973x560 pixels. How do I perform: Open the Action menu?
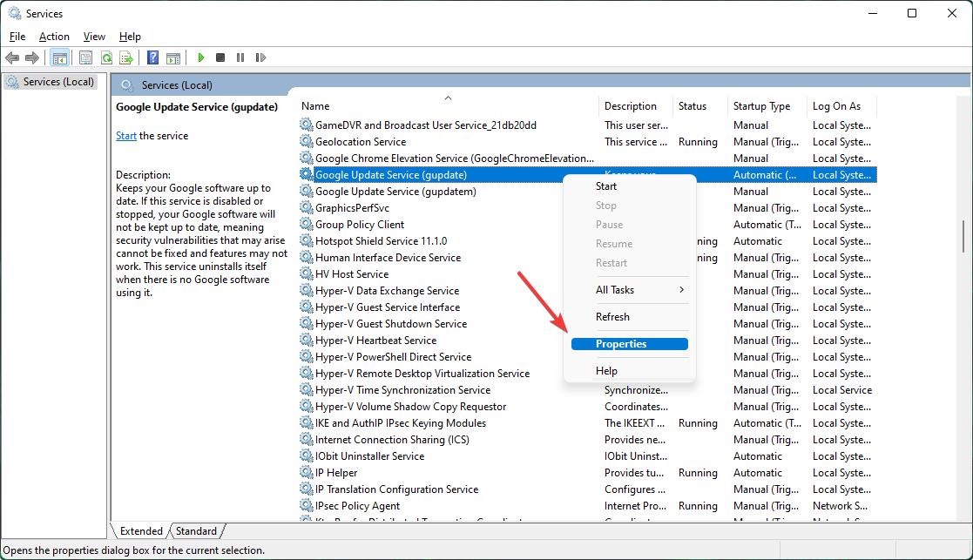tap(54, 37)
